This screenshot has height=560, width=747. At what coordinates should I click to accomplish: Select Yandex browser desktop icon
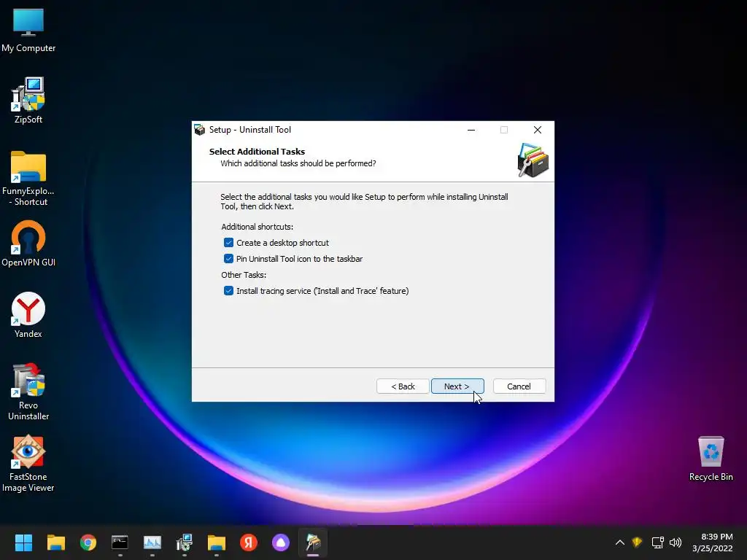[28, 315]
